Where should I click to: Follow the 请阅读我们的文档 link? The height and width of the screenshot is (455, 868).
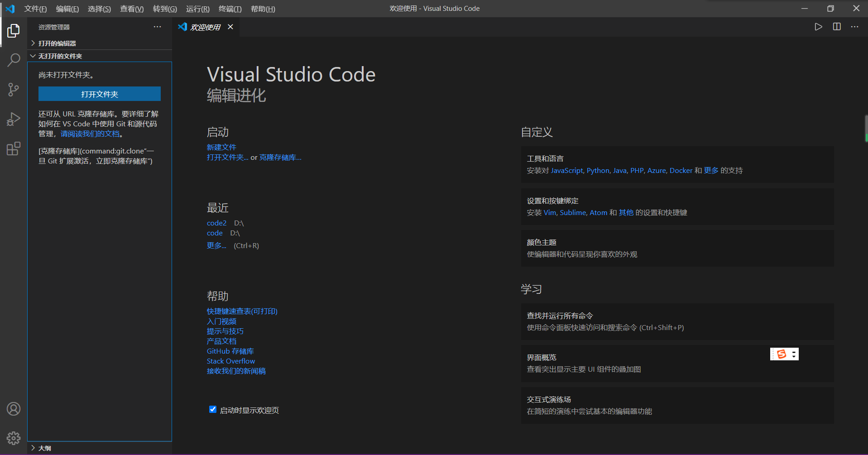(x=90, y=134)
